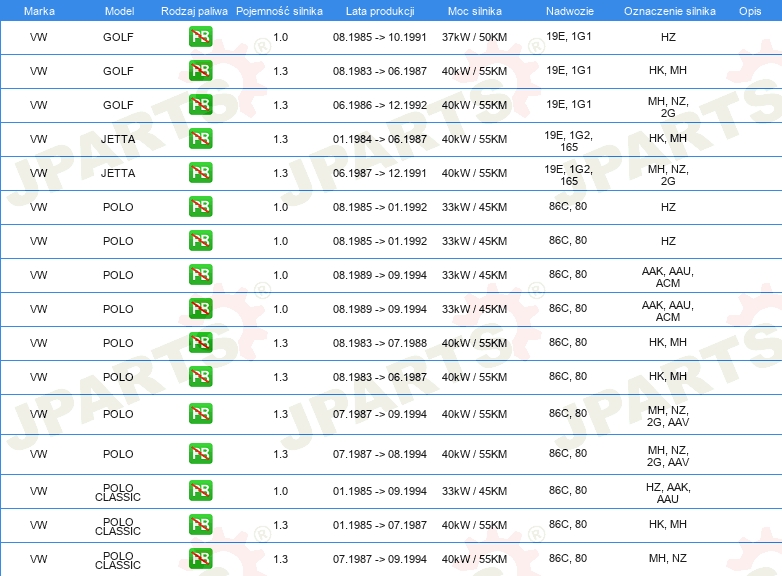Click the Model column header
Screen dimensions: 782x576
pos(119,11)
